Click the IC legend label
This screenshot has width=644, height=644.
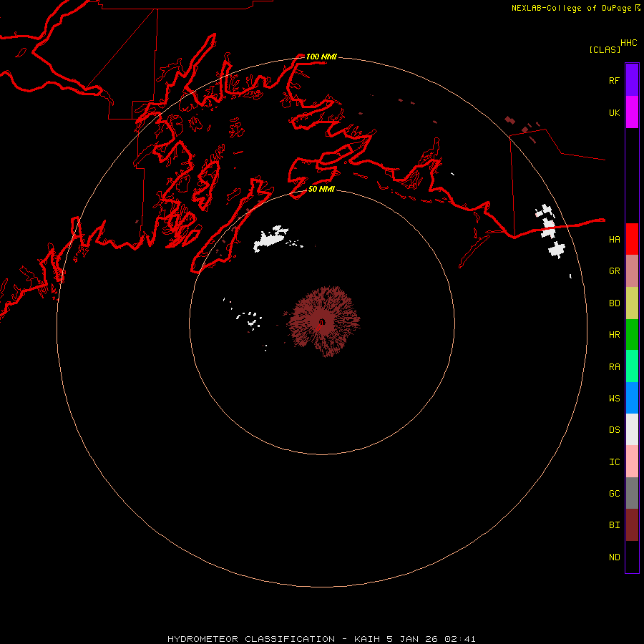click(x=614, y=462)
